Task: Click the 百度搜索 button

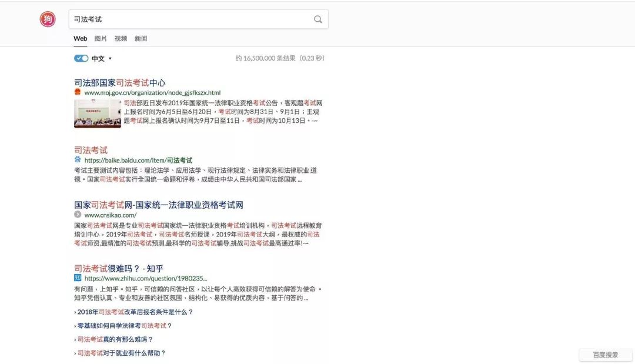Action: coord(606,355)
